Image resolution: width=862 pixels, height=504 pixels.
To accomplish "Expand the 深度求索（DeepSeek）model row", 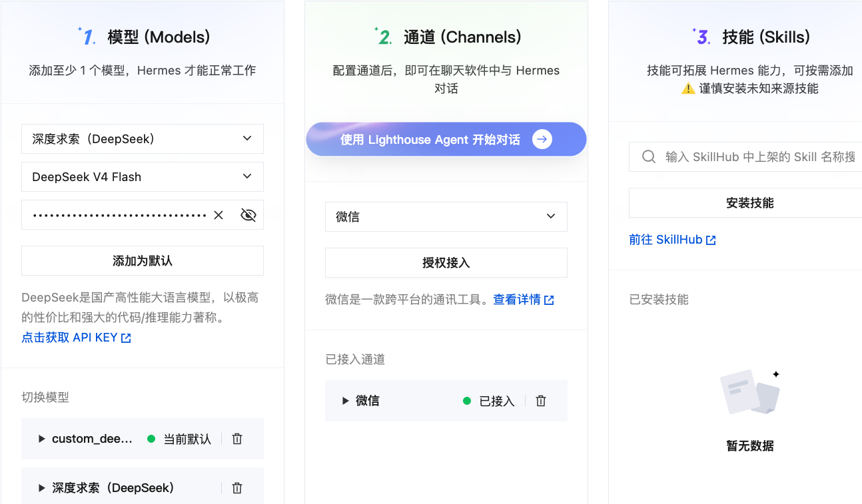I will coord(42,488).
